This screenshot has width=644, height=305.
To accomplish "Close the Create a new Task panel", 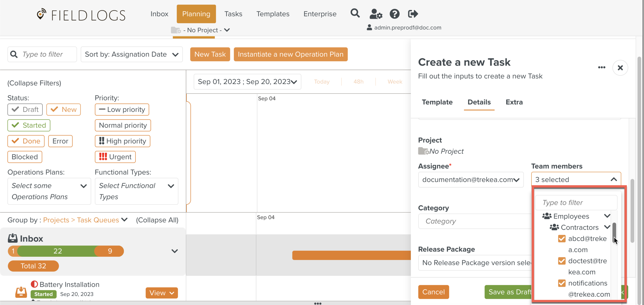I will pos(620,68).
